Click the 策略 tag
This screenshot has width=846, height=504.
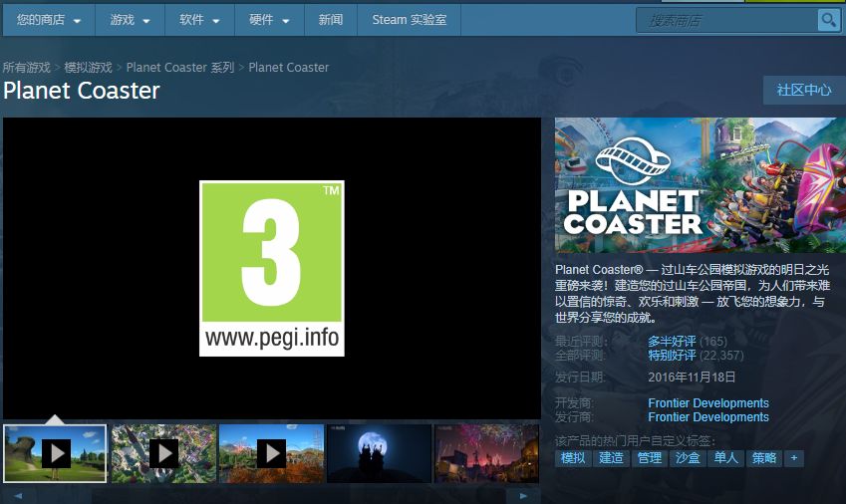[764, 458]
